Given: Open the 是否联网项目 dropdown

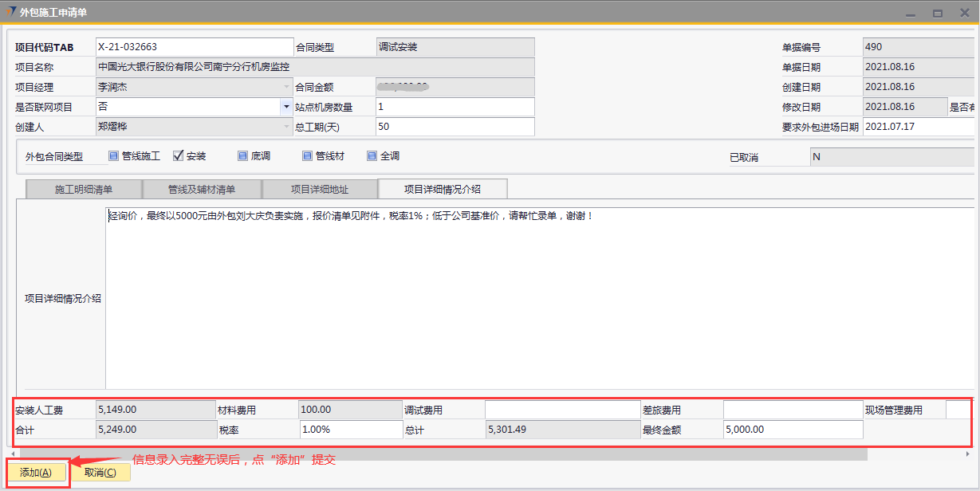Looking at the screenshot, I should click(286, 107).
